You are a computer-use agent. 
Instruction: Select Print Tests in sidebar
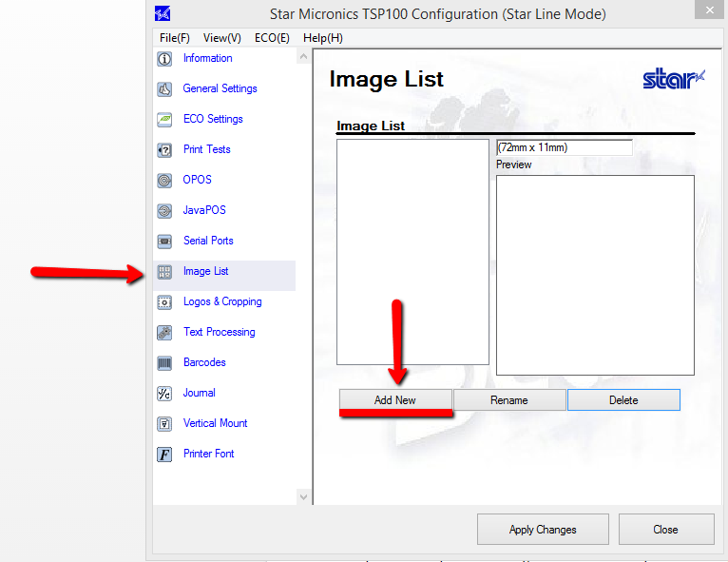click(206, 149)
